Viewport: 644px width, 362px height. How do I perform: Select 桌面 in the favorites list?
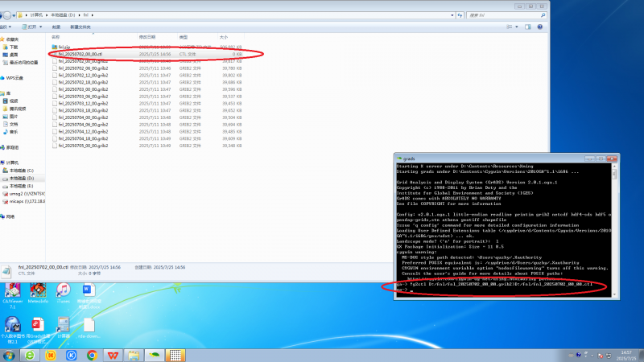click(14, 55)
